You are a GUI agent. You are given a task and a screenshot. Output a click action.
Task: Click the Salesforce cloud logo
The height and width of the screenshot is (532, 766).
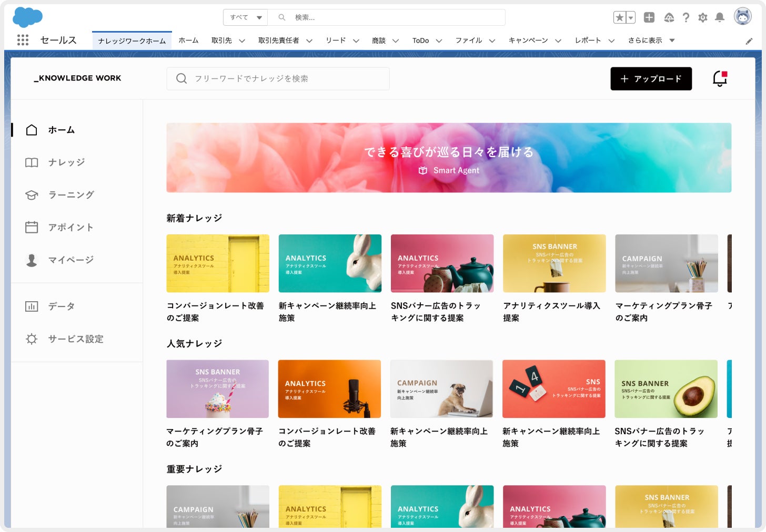[x=27, y=17]
